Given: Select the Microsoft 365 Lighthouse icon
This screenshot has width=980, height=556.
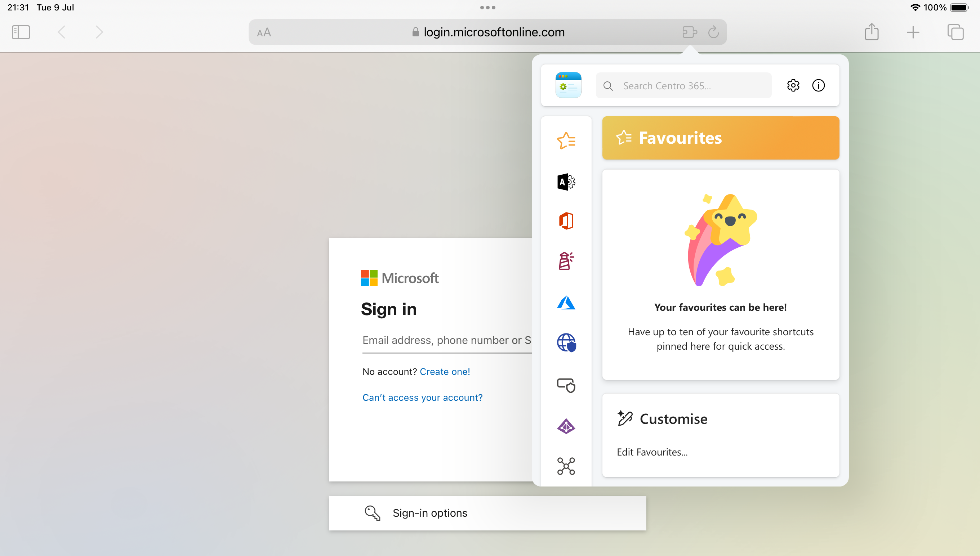Looking at the screenshot, I should 566,261.
